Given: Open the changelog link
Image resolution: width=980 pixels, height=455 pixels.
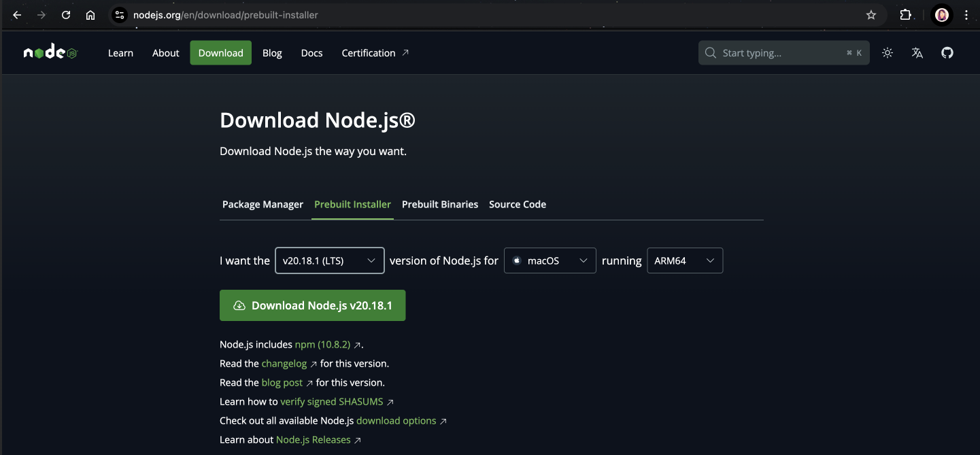Looking at the screenshot, I should tap(284, 364).
